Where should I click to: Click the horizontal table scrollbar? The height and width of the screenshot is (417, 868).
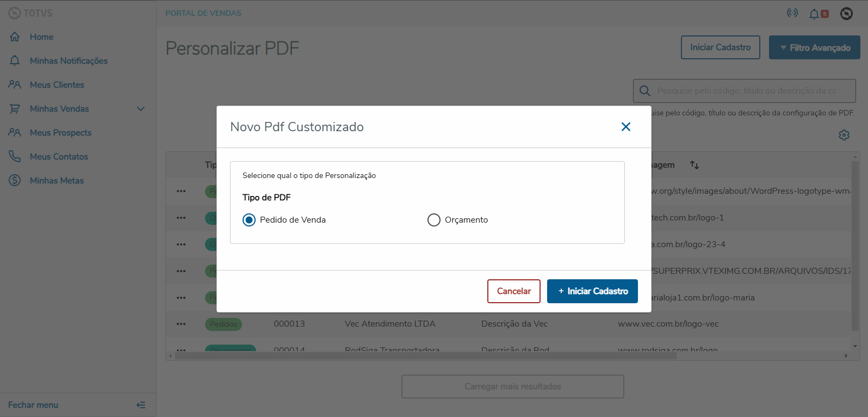pos(424,355)
